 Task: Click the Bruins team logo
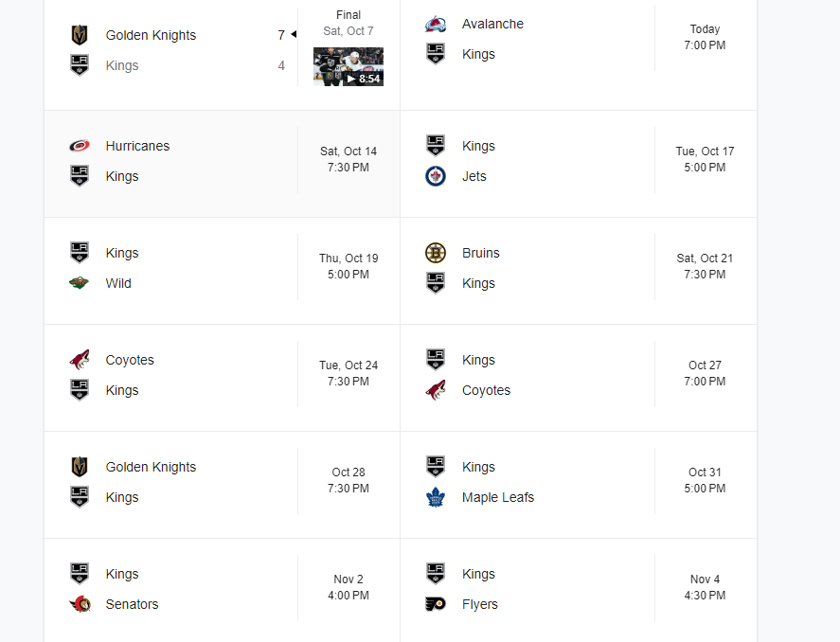436,253
